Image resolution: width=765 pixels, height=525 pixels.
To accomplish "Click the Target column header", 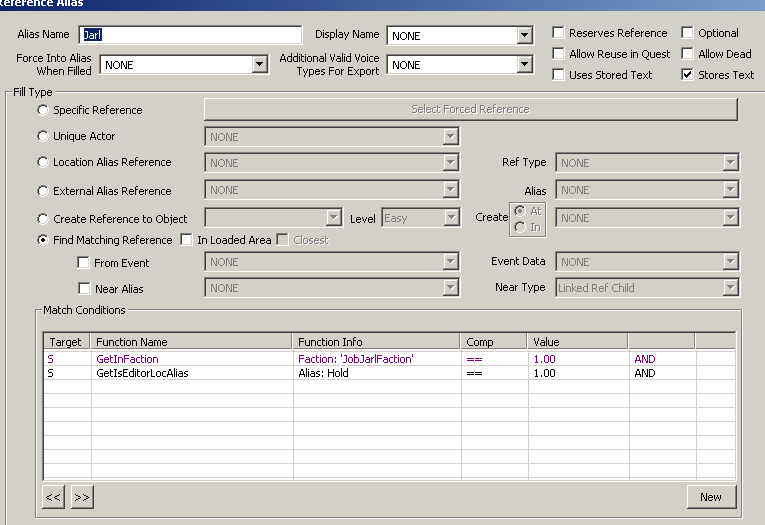I will pos(66,342).
